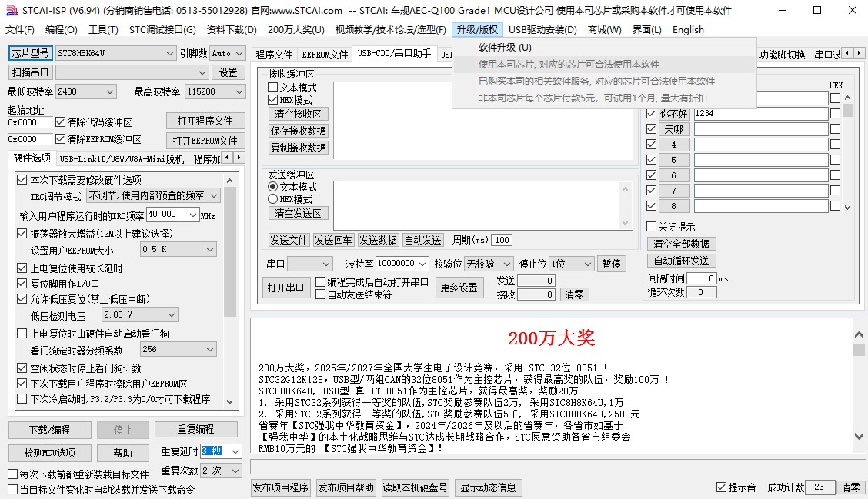868x499 pixels.
Task: Open 波特率 10000000 dropdown
Action: point(422,264)
